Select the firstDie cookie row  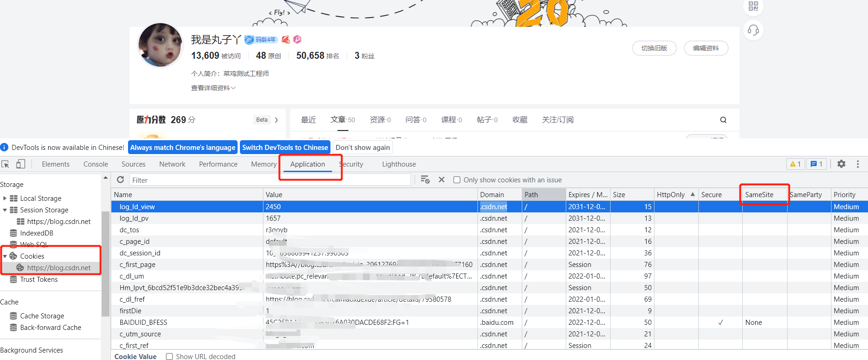point(489,311)
